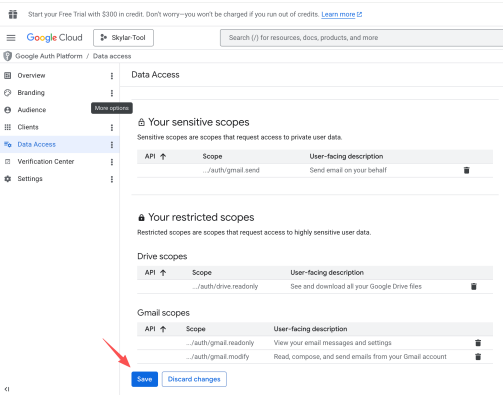Open more options for Overview

[x=112, y=76]
